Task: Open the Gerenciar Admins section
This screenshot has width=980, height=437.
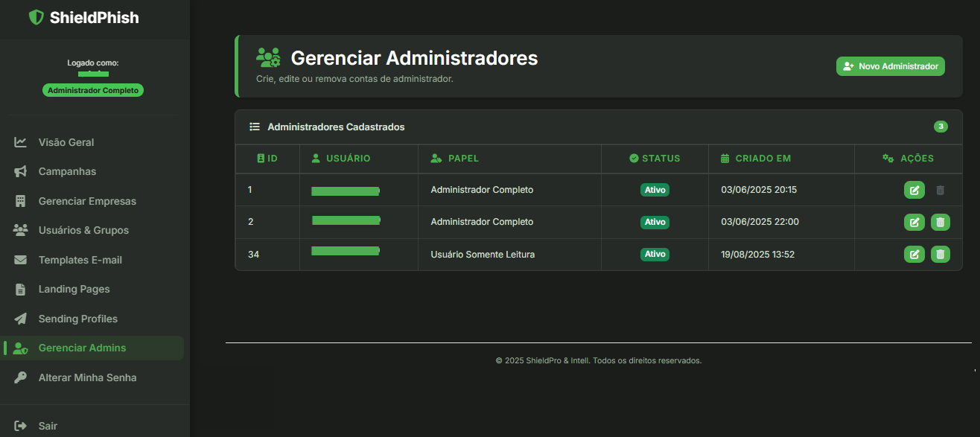Action: [x=81, y=348]
